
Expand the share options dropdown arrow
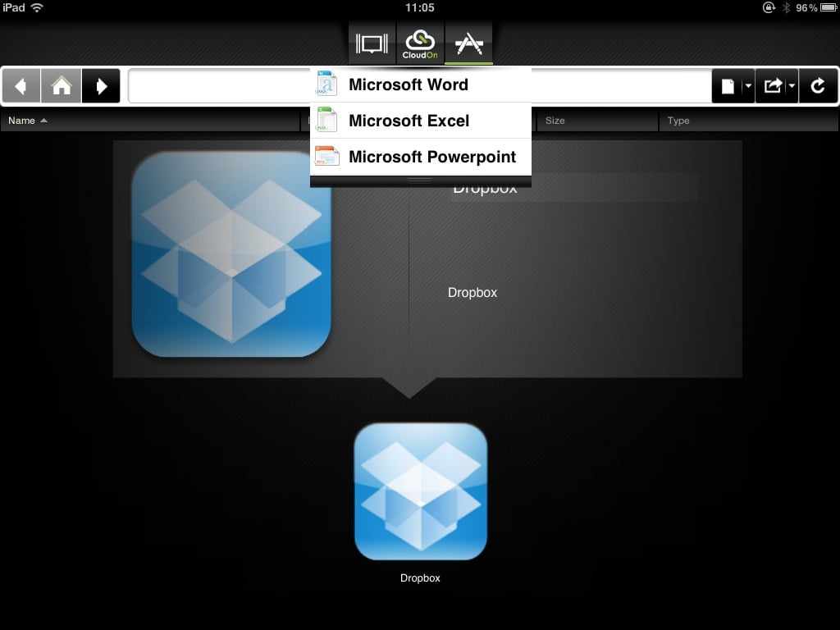[x=792, y=85]
